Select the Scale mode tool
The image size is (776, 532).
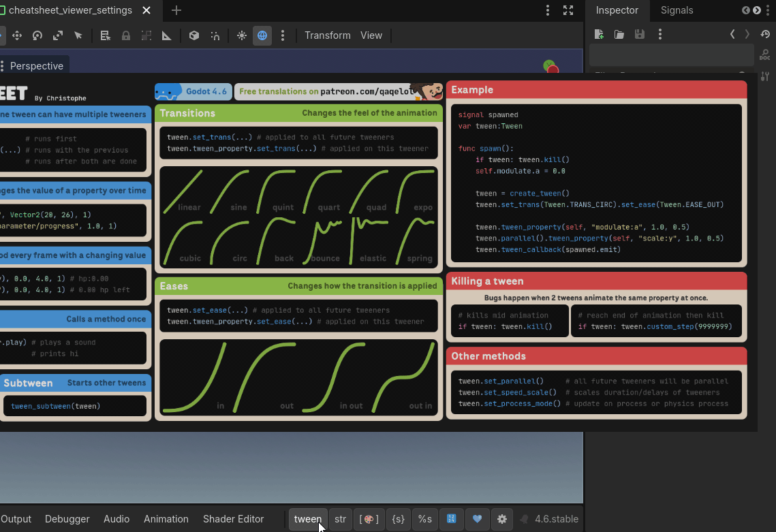point(58,35)
